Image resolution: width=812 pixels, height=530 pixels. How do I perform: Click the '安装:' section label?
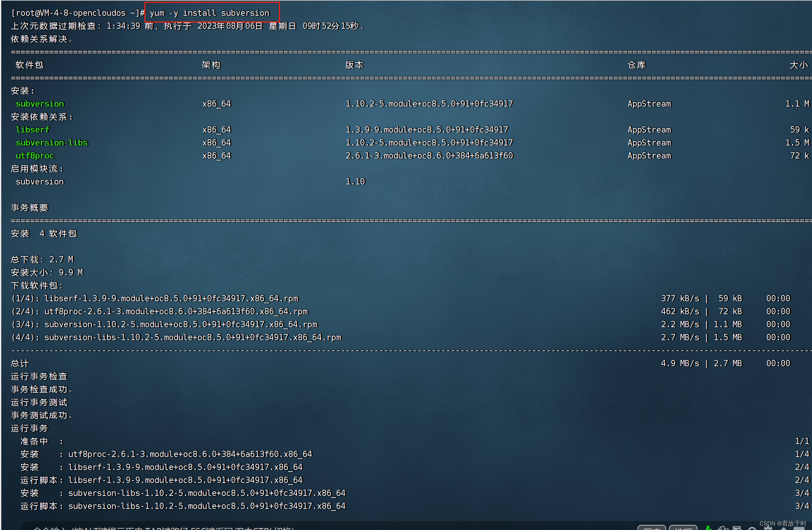point(23,91)
